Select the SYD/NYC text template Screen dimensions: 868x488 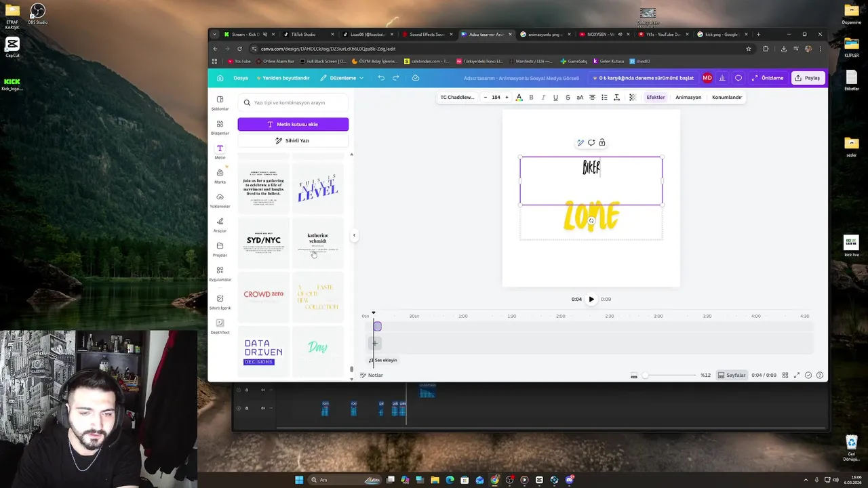[x=264, y=242]
